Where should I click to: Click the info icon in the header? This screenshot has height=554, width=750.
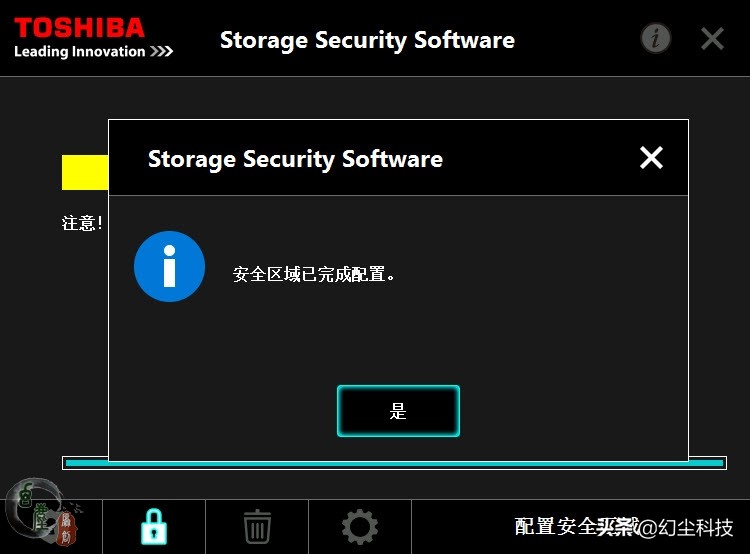coord(655,39)
